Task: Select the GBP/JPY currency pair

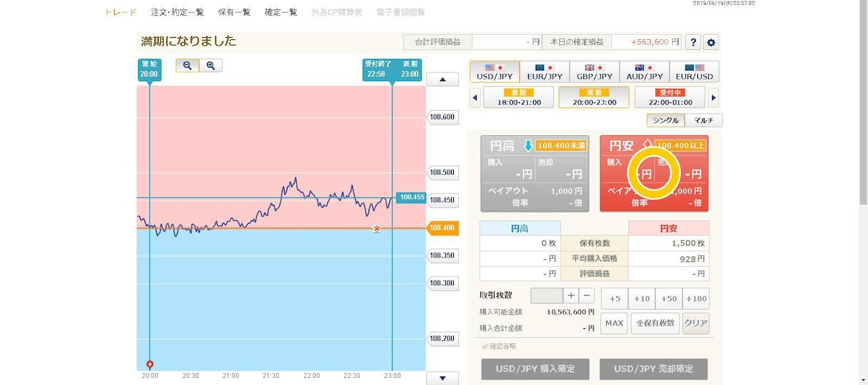Action: 594,72
